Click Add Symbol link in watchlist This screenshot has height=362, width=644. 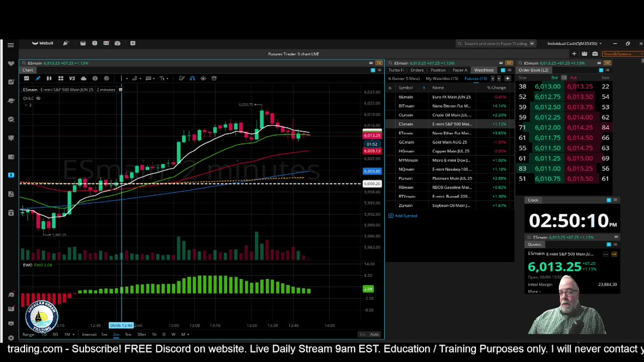403,216
